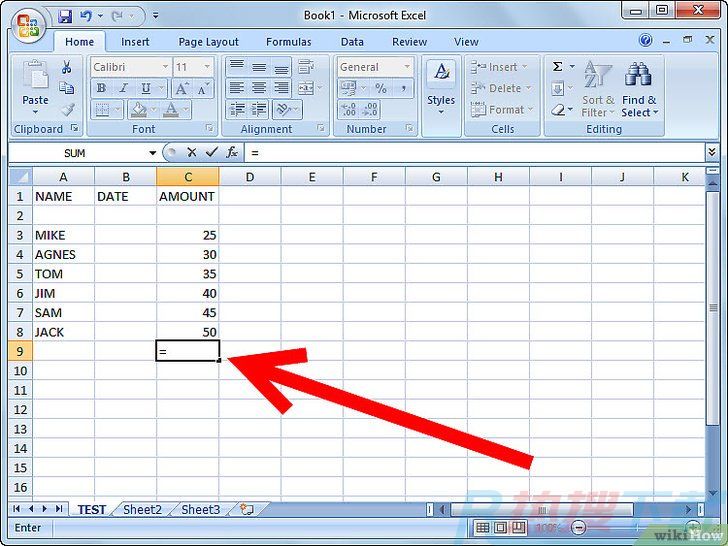Click the AutoSum sigma icon
This screenshot has width=728, height=546.
(558, 67)
